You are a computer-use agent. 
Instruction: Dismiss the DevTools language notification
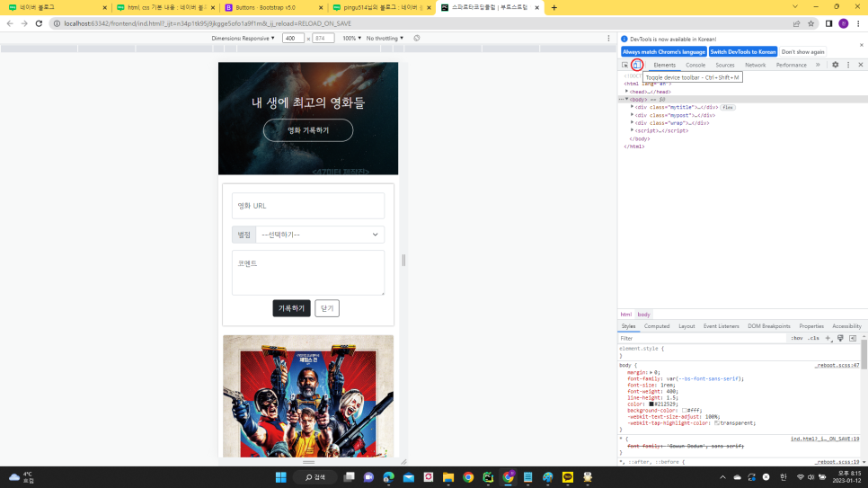click(862, 45)
